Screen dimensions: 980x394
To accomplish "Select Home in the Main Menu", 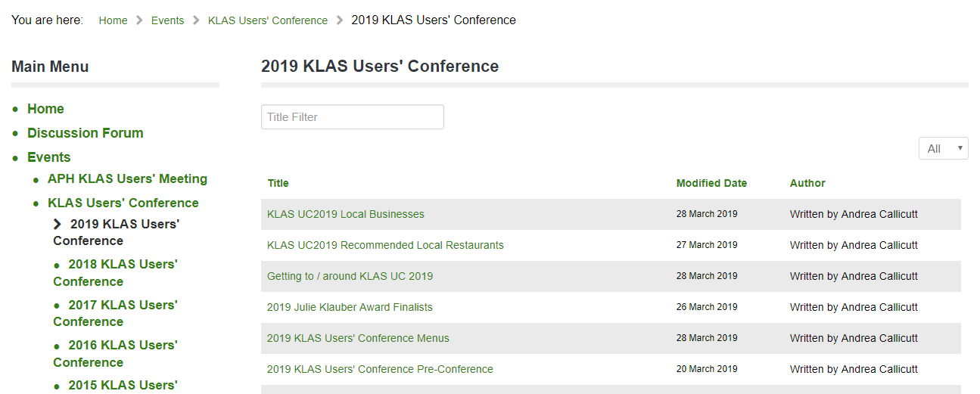I will pos(45,109).
